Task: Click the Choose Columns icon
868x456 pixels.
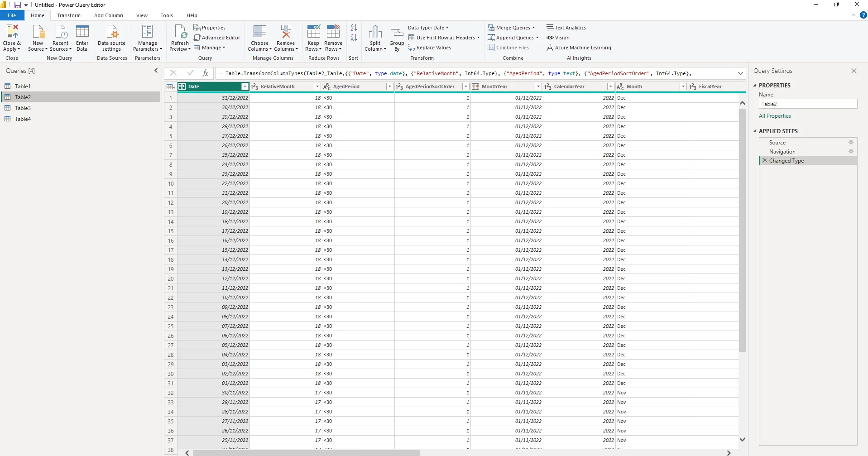Action: pos(260,32)
